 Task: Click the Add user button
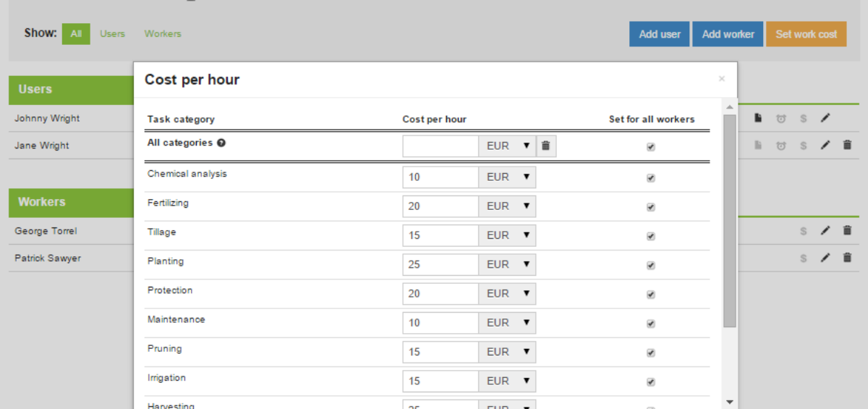660,34
